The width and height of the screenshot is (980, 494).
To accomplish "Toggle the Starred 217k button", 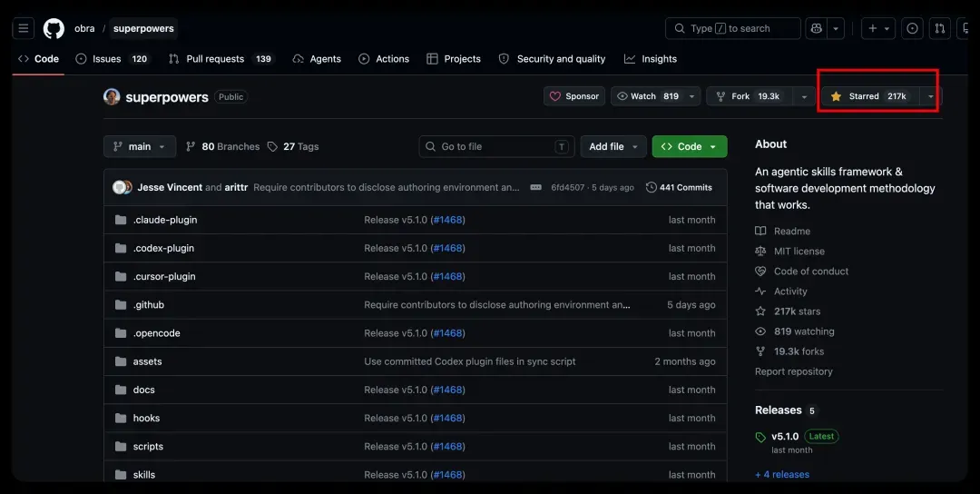I will click(x=870, y=96).
